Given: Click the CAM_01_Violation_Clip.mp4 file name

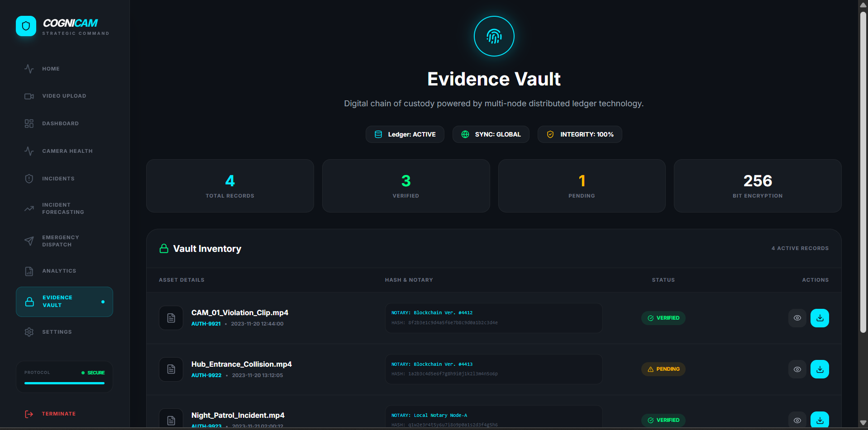Looking at the screenshot, I should (240, 312).
